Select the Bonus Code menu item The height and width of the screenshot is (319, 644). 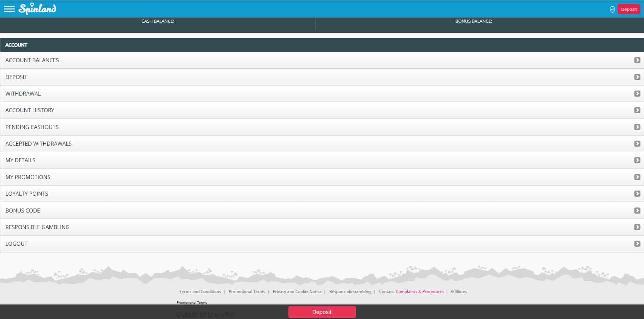pos(23,211)
